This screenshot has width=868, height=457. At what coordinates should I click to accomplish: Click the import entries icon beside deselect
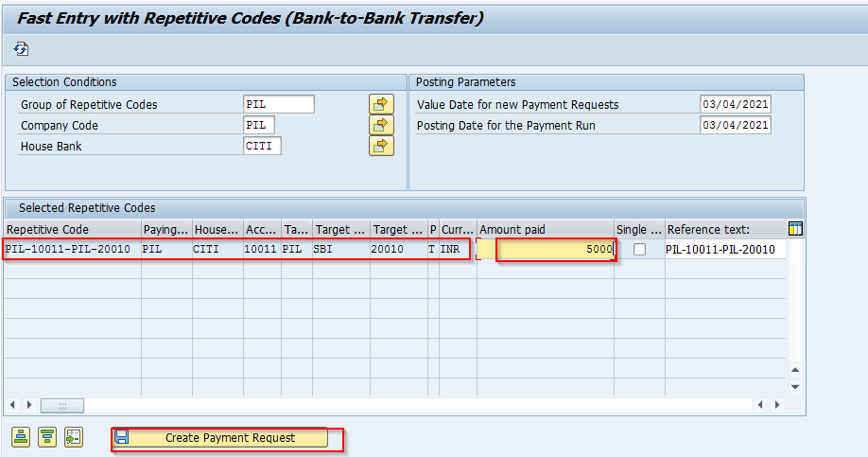point(74,437)
